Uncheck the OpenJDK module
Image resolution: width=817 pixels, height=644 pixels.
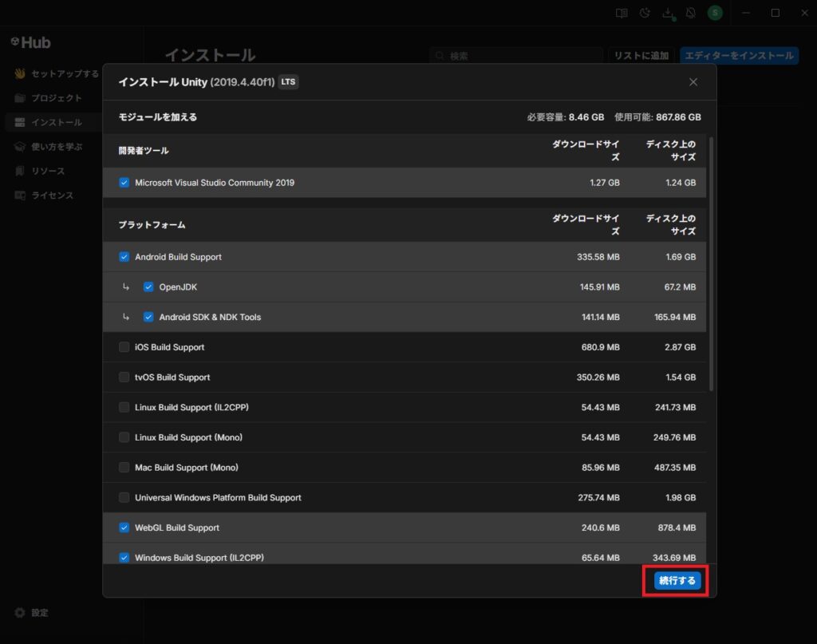(x=148, y=287)
